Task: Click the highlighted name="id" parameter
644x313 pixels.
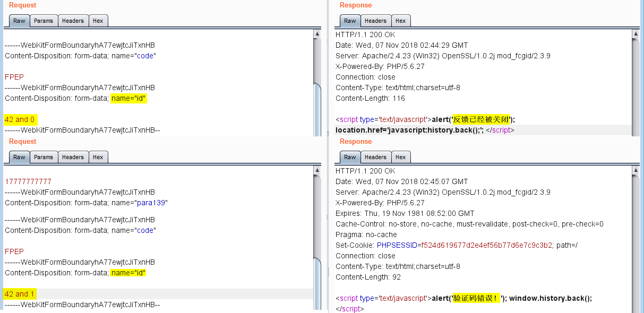Action: click(x=128, y=98)
